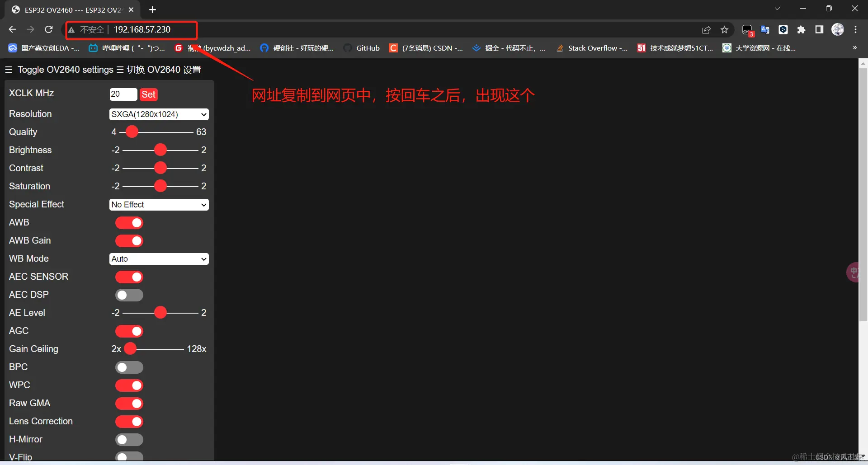The height and width of the screenshot is (465, 868).
Task: Open the browser extensions puzzle icon
Action: 802,29
